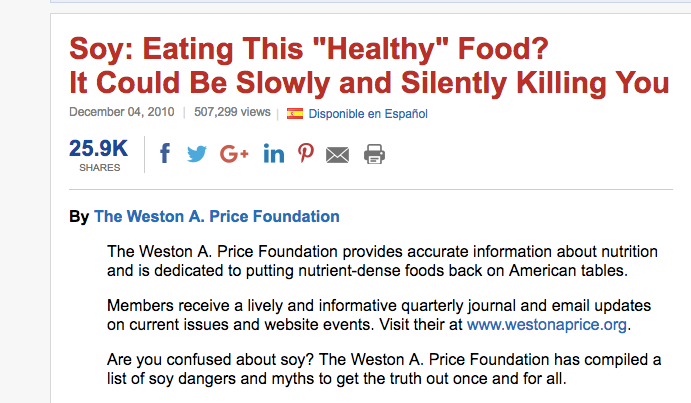Screen dimensions: 691x403
Task: Open the Disponible en Español link
Action: click(x=368, y=114)
